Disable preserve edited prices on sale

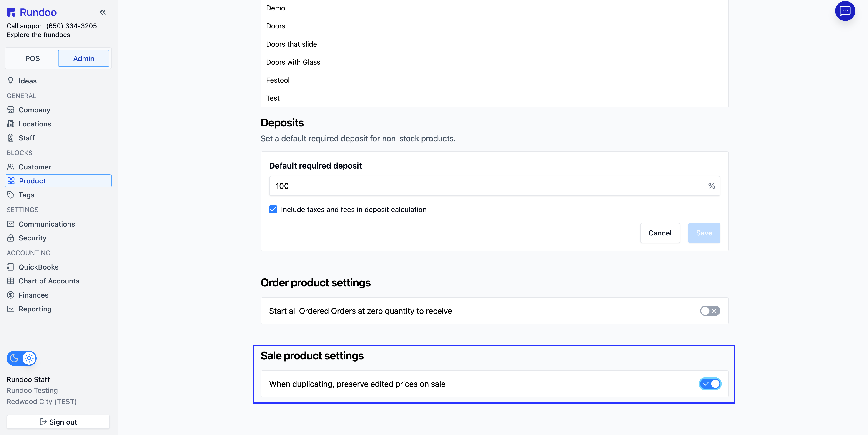[x=710, y=384]
